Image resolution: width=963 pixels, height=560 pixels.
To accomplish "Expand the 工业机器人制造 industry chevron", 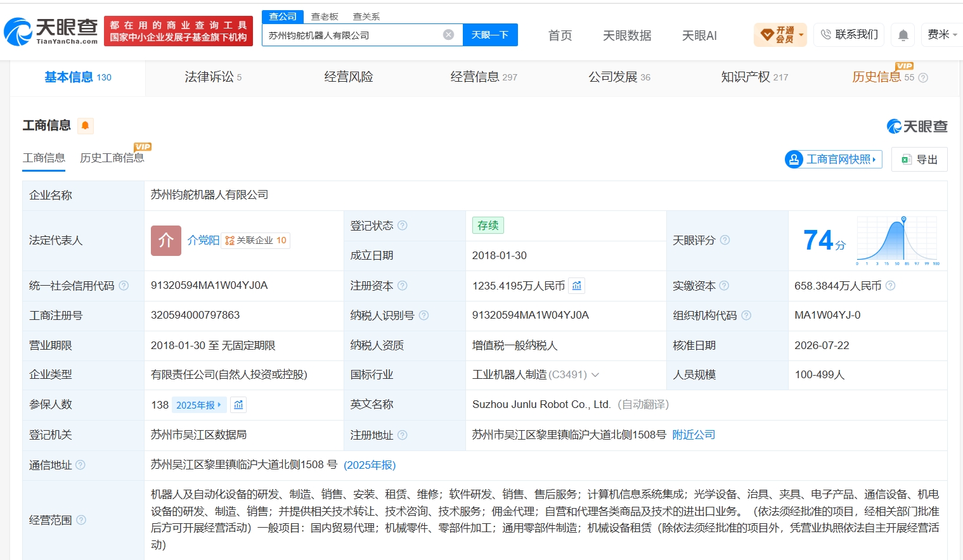I will [x=595, y=375].
